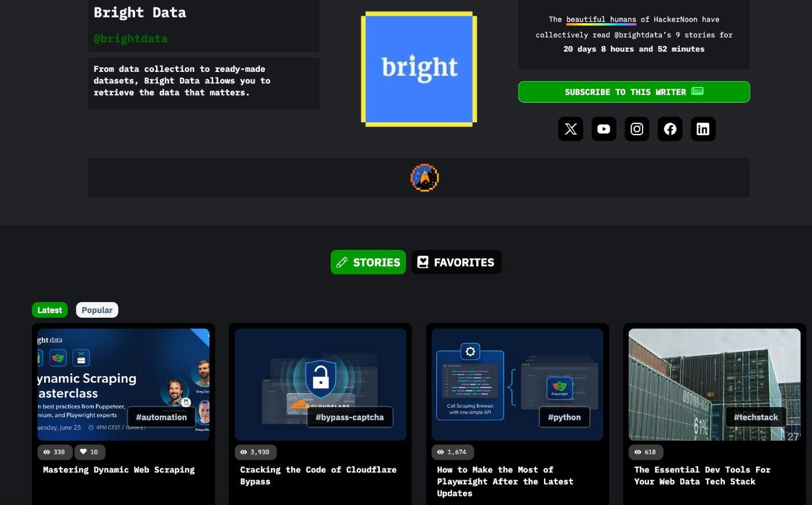Select the Stories tab
Viewport: 812px width, 505px height.
368,262
